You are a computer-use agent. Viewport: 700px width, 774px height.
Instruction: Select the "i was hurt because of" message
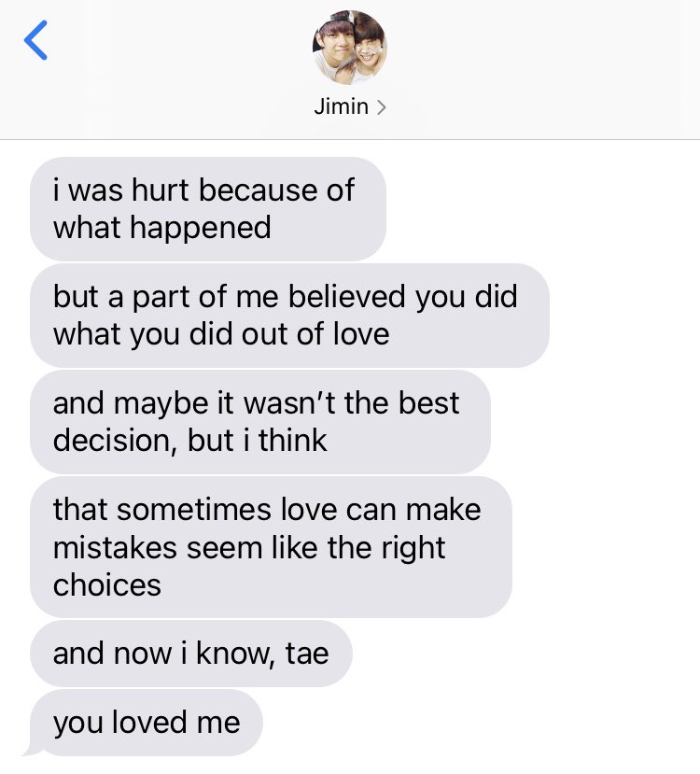[208, 209]
